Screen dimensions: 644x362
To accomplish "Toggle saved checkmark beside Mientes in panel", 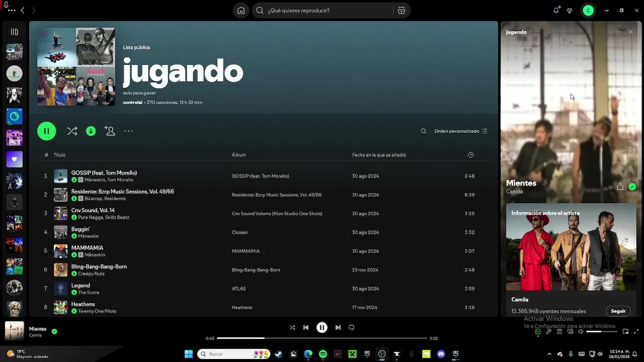I will [632, 187].
